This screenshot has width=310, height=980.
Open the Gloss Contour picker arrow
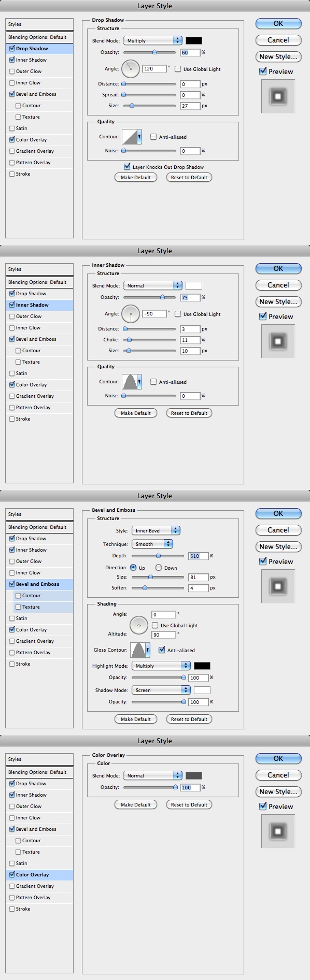[x=148, y=650]
